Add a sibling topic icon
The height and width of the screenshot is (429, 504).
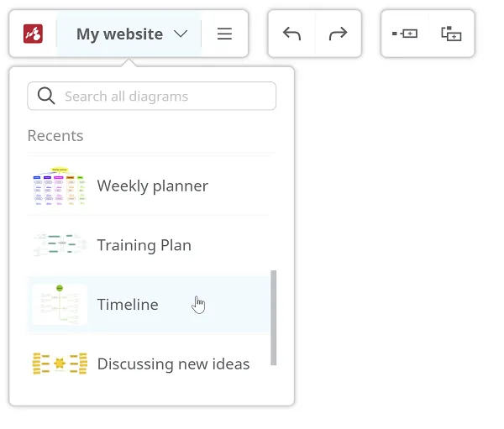click(x=405, y=34)
